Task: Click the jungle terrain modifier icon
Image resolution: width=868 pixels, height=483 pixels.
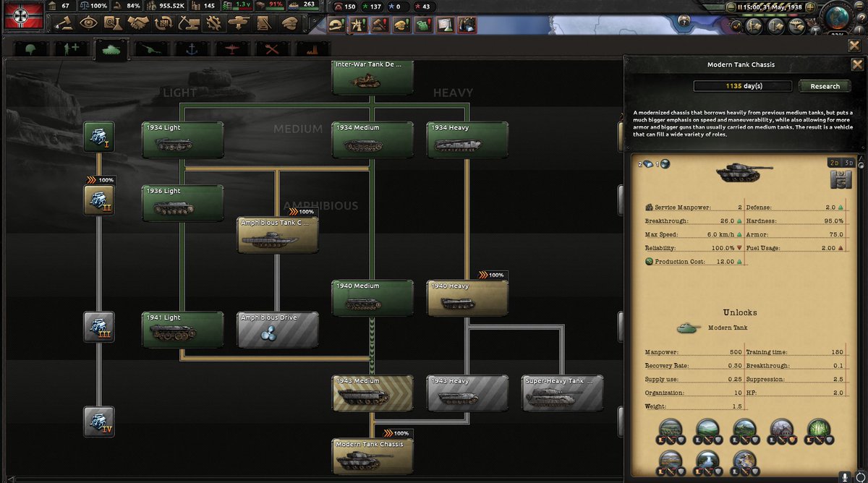Action: tap(820, 432)
